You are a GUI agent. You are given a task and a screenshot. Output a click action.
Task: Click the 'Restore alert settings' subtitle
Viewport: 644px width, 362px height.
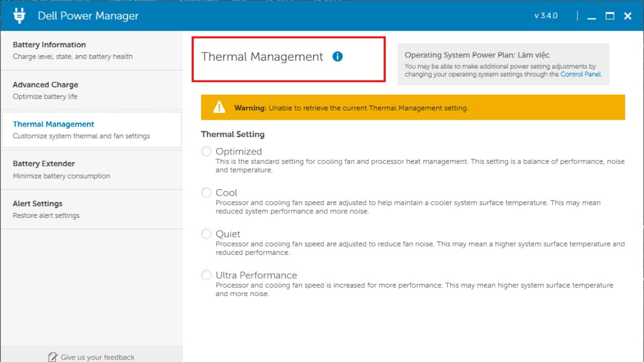(x=46, y=216)
